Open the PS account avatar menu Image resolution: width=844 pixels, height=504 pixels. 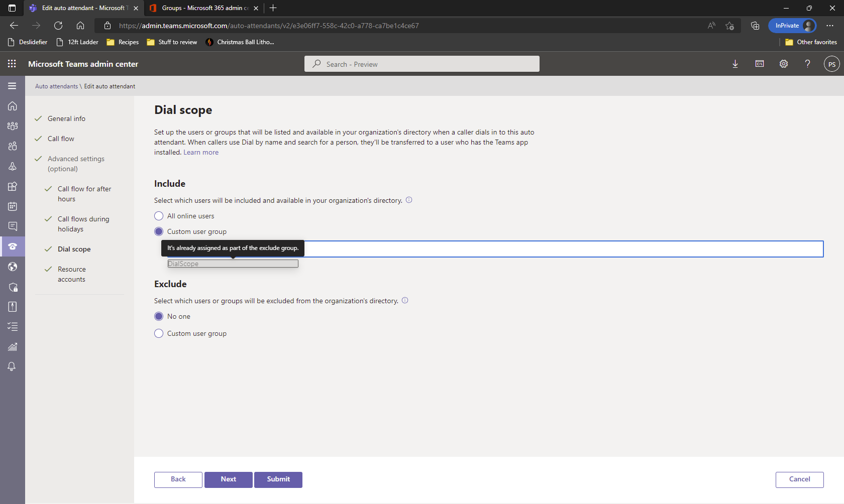pos(832,64)
